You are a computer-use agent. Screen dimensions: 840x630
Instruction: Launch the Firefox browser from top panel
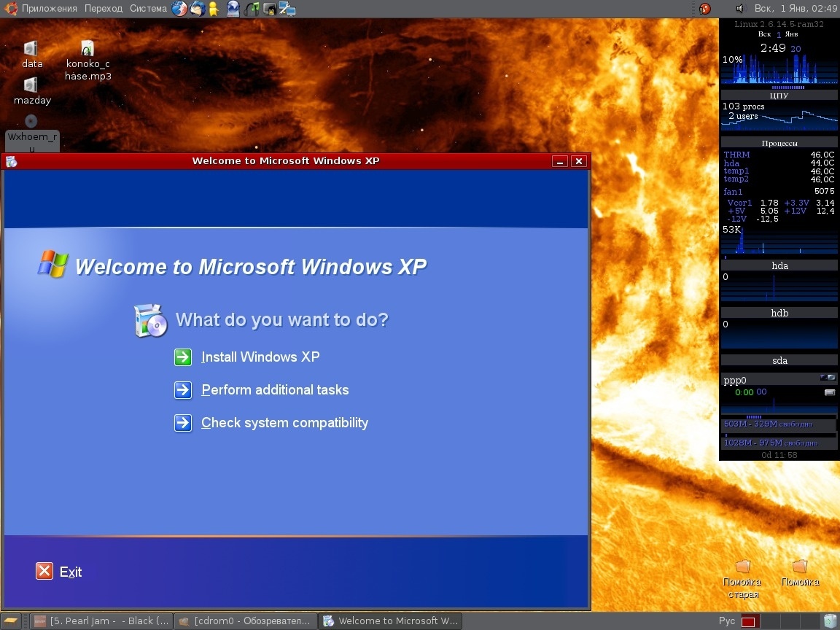[x=179, y=9]
